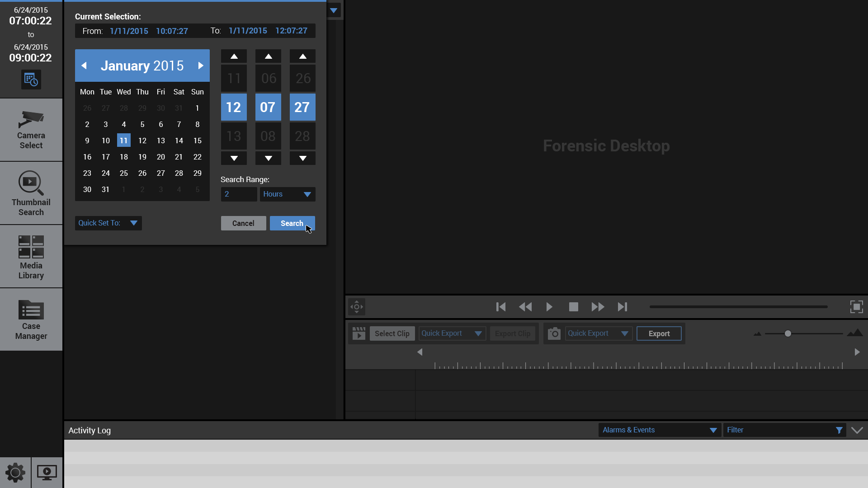Open the Alarms & Events dropdown

(659, 430)
